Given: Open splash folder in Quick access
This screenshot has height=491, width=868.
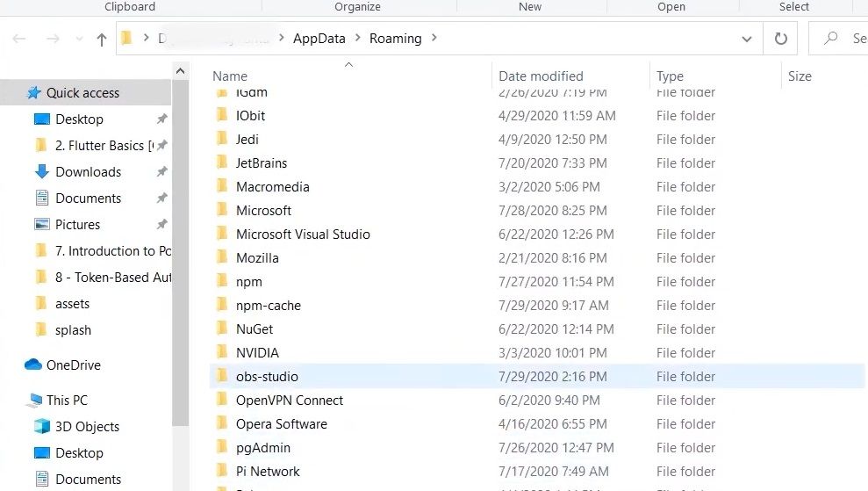Looking at the screenshot, I should tap(73, 330).
